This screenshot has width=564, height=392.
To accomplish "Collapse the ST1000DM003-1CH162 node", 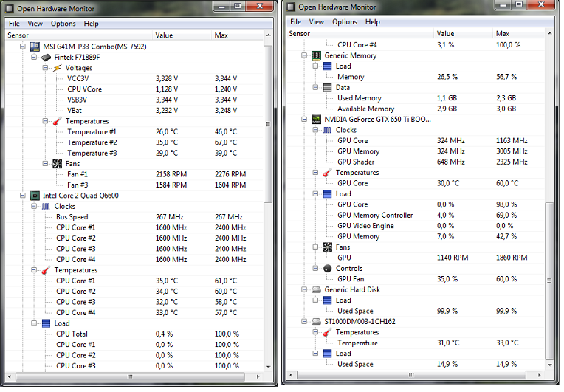I will (304, 322).
